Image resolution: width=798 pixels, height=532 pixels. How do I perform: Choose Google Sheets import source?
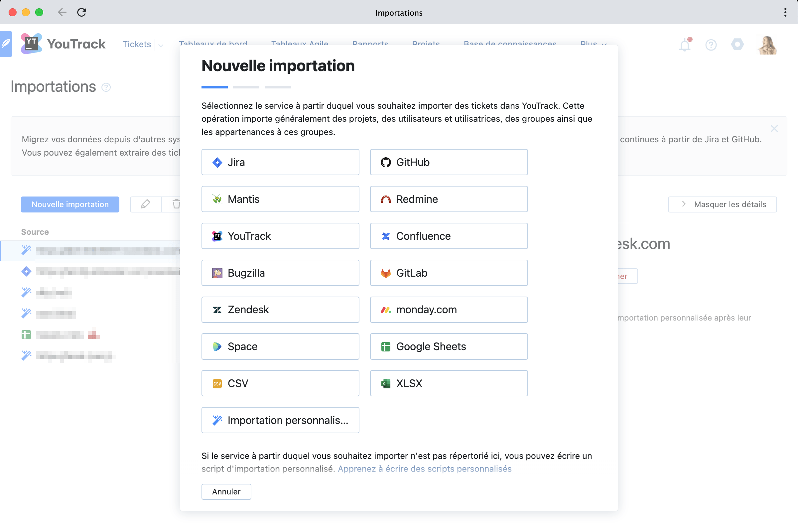(x=449, y=346)
